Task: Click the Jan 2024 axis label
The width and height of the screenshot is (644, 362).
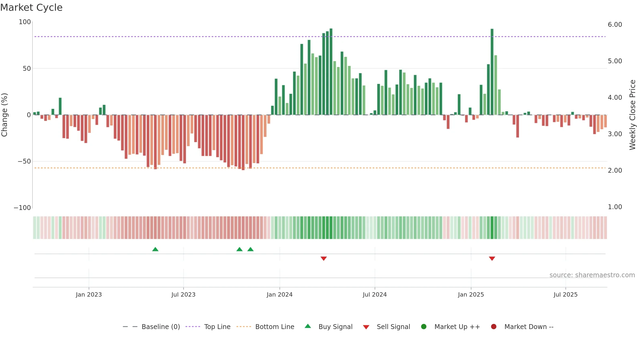Action: 280,295
